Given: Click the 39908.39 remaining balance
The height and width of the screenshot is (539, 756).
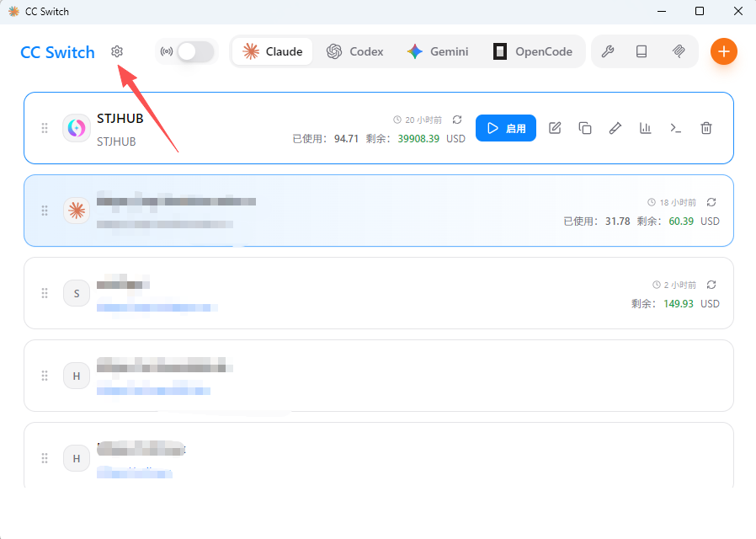Looking at the screenshot, I should (418, 139).
